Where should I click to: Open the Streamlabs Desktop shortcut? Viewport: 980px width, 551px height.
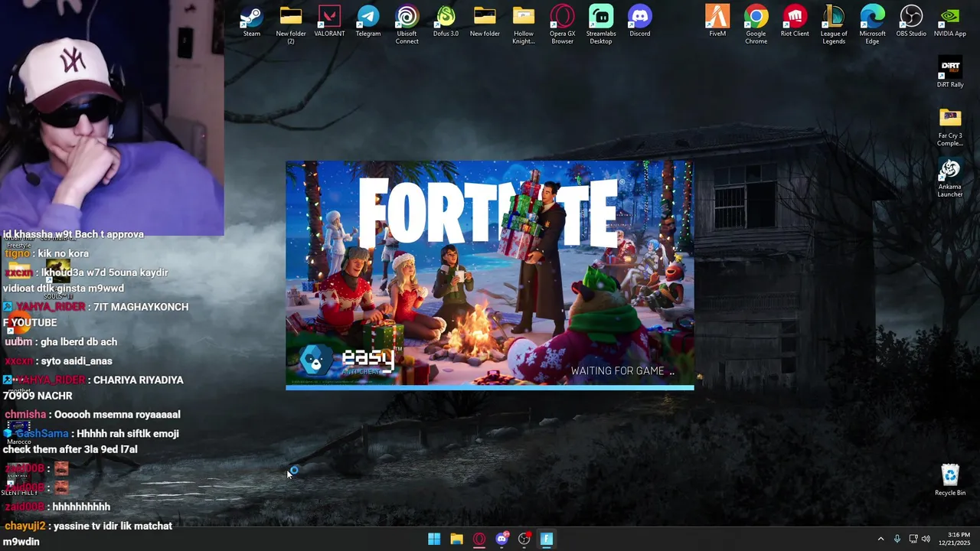[601, 25]
